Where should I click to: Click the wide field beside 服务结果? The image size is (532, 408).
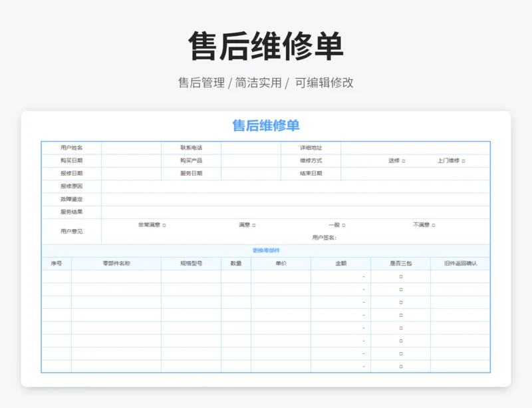point(296,212)
